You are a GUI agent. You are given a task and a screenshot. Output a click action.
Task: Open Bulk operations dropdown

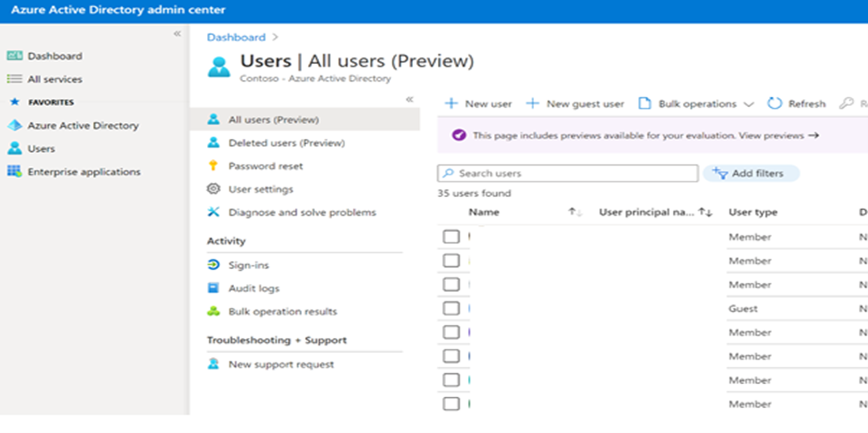[x=696, y=104]
